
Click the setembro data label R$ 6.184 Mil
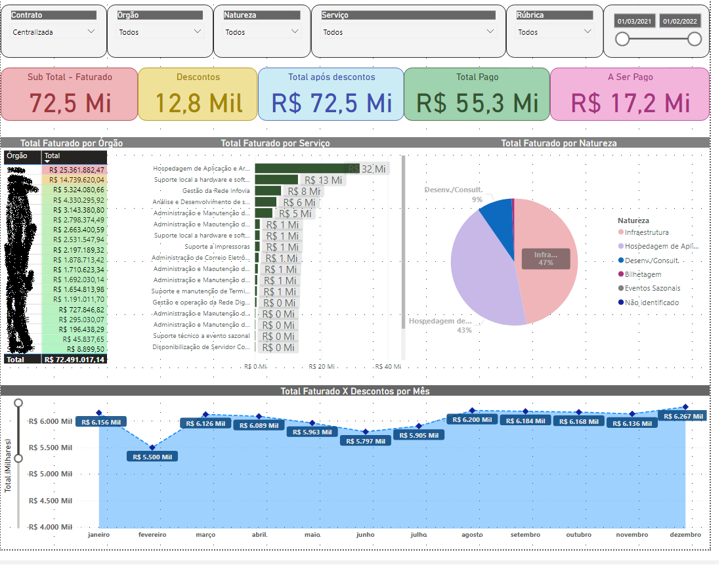point(526,421)
